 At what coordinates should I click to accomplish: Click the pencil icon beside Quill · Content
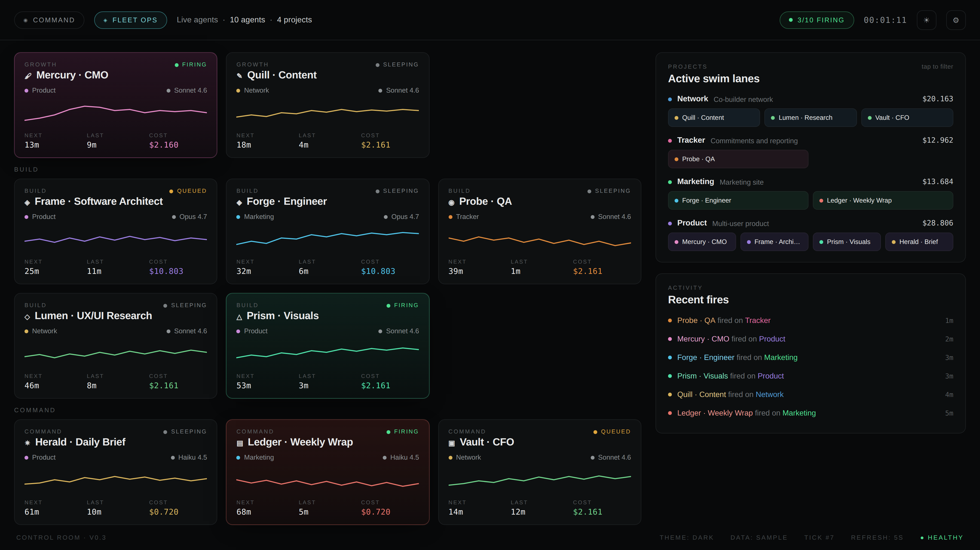pos(239,76)
